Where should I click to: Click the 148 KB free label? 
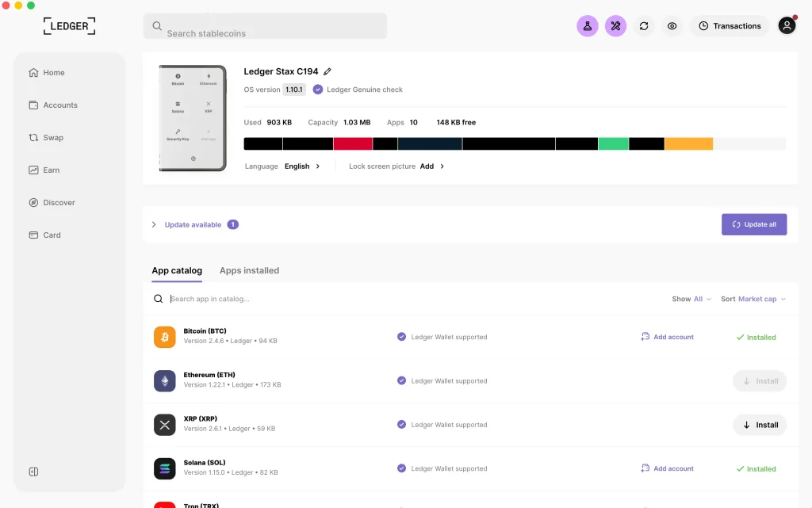[456, 123]
